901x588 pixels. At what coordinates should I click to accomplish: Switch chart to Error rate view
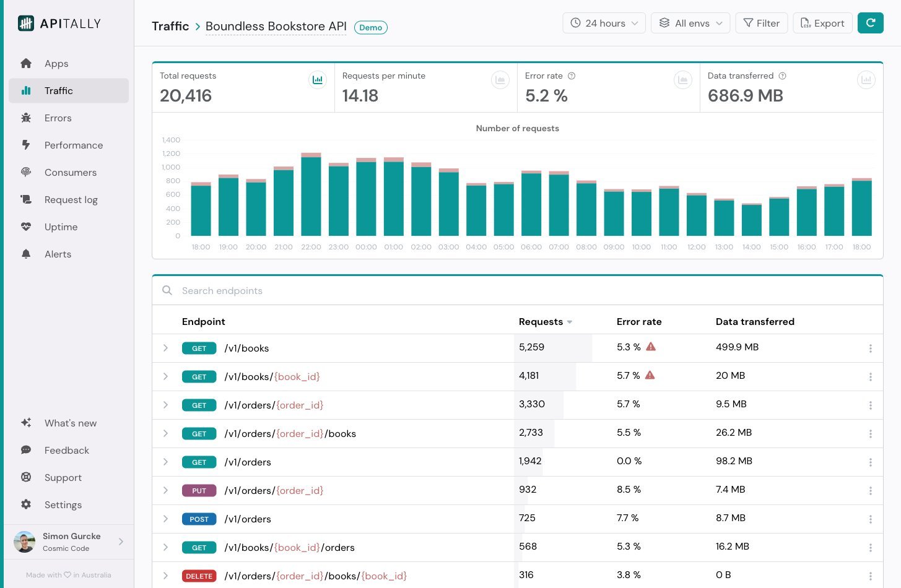pos(682,80)
